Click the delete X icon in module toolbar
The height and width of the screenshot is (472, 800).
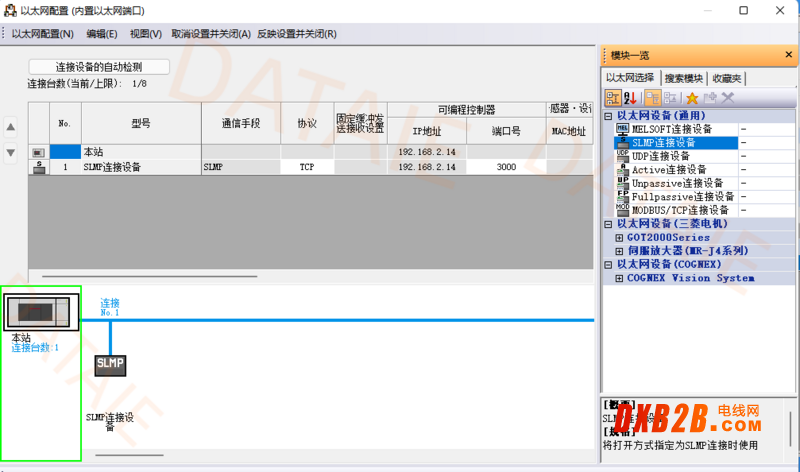[728, 97]
